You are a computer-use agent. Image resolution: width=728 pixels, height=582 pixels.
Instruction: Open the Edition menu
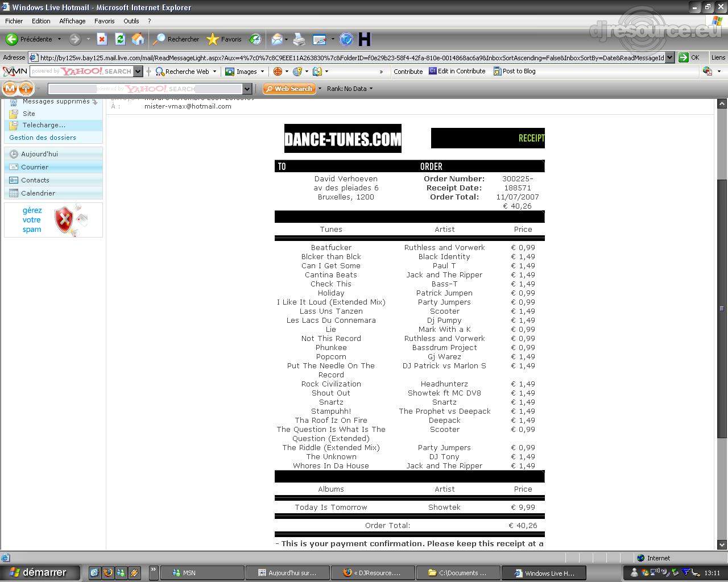[41, 21]
